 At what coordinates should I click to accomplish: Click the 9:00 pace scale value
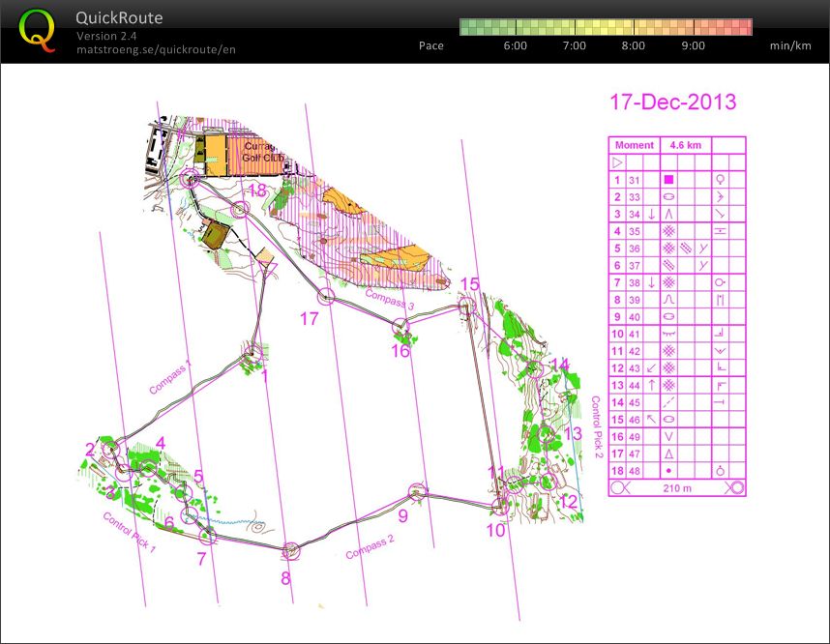(693, 45)
